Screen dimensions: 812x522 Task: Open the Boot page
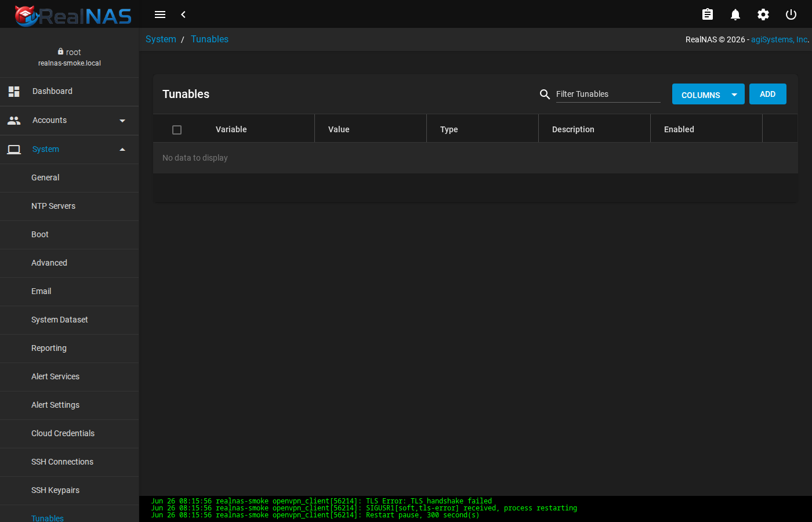[x=70, y=234]
